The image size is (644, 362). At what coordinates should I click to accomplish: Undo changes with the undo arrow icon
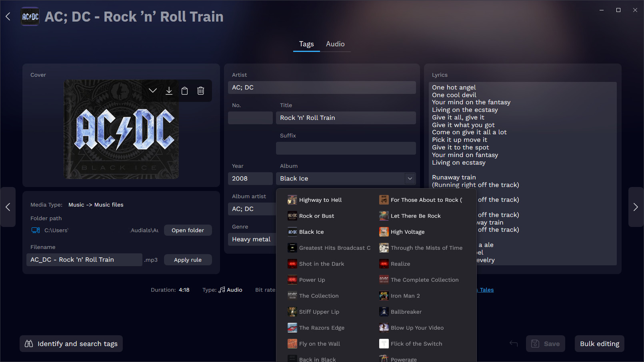click(x=514, y=344)
